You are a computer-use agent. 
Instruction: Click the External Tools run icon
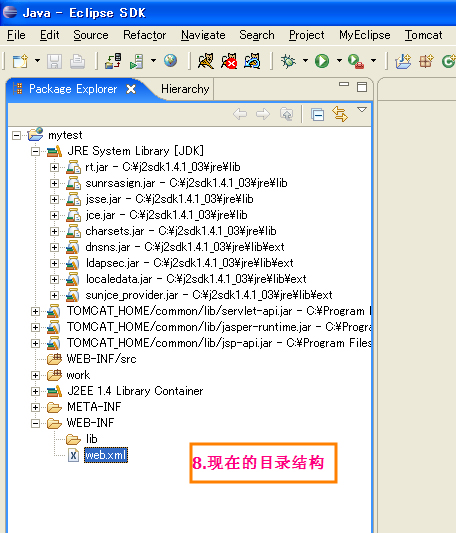[x=356, y=62]
